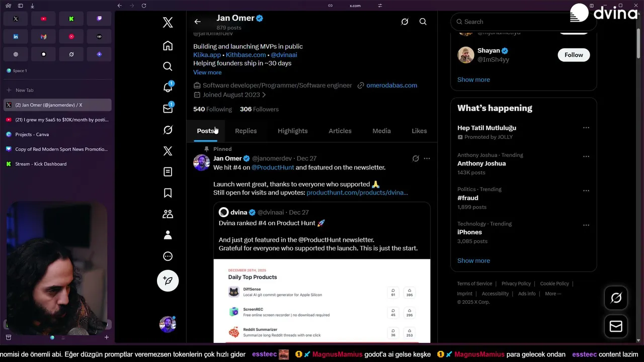Open options for Anthony Joshua trend
Viewport: 644px width, 362px height.
point(586,156)
